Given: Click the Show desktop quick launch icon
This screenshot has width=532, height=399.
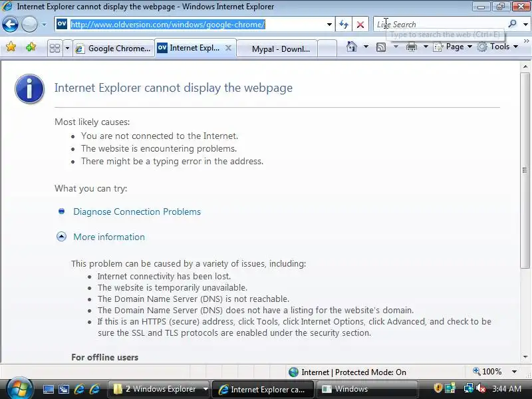Looking at the screenshot, I should (x=48, y=389).
